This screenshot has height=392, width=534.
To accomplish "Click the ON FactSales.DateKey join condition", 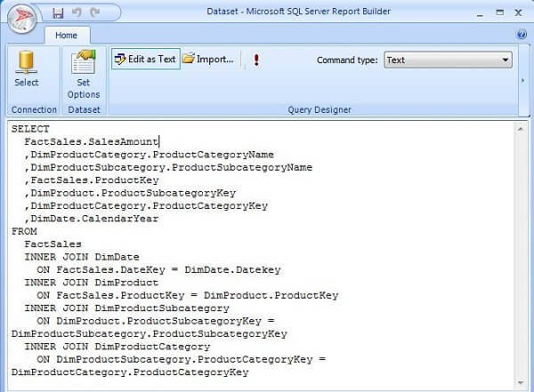I will tap(158, 270).
